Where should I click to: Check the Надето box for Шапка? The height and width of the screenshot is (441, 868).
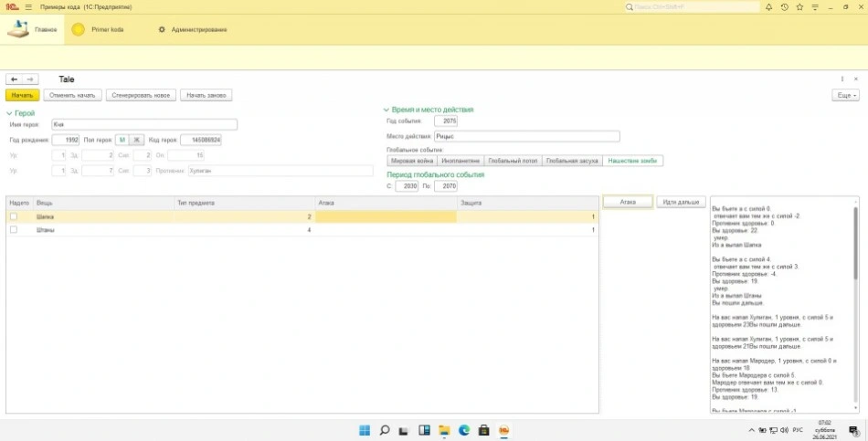[x=13, y=216]
